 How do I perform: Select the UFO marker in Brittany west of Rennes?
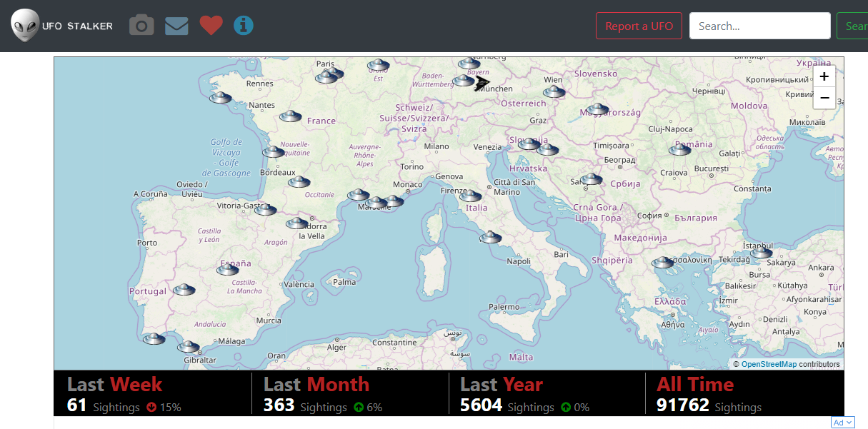coord(220,97)
